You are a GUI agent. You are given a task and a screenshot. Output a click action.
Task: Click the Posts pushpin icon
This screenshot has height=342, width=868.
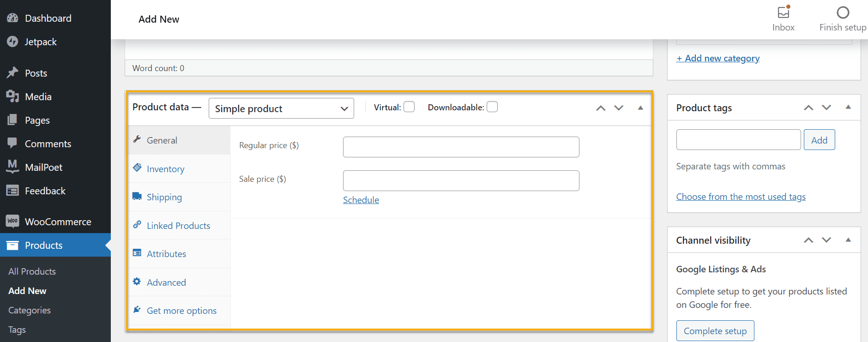(x=12, y=73)
